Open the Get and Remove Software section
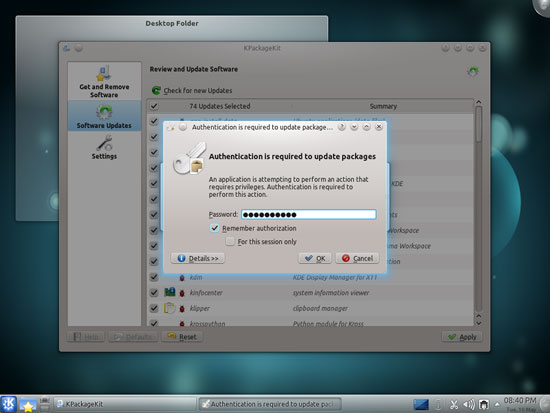This screenshot has width=550, height=413. [104, 81]
